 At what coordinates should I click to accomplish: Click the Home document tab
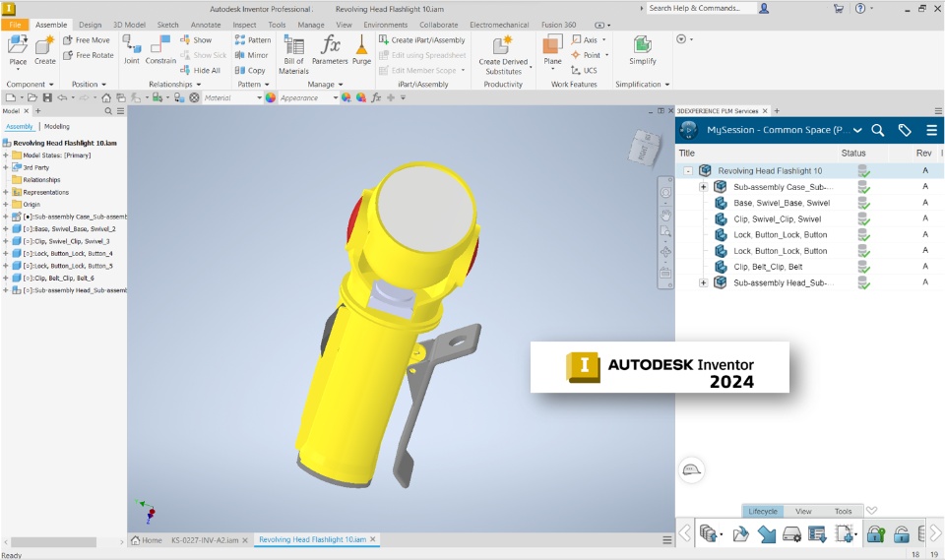point(147,540)
